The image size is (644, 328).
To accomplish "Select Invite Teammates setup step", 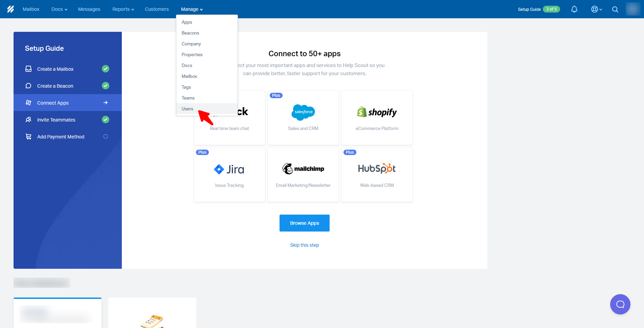I will coord(68,119).
